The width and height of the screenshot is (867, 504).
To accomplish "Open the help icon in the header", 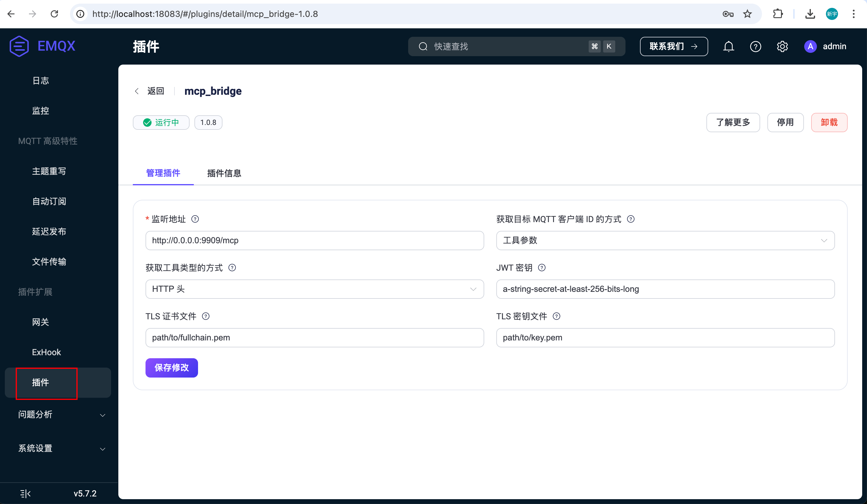I will click(756, 46).
